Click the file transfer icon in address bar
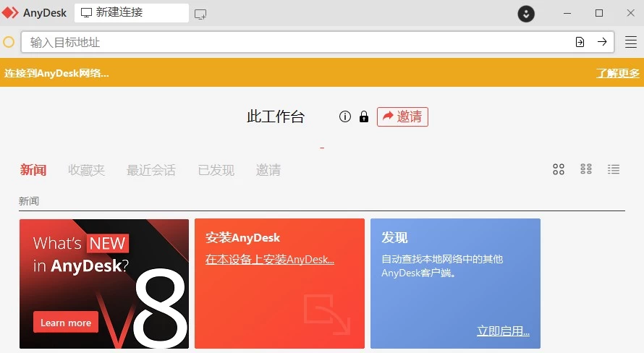Viewport: 644px width, 353px height. 580,42
